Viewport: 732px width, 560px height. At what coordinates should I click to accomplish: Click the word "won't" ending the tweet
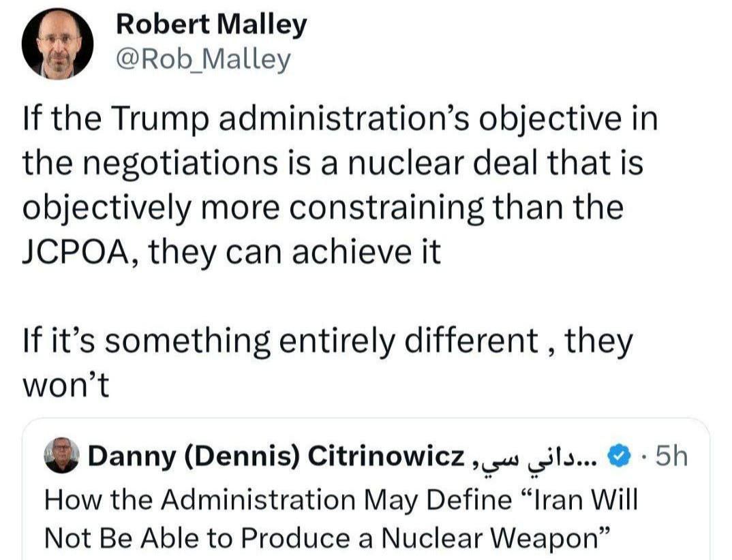coord(66,386)
